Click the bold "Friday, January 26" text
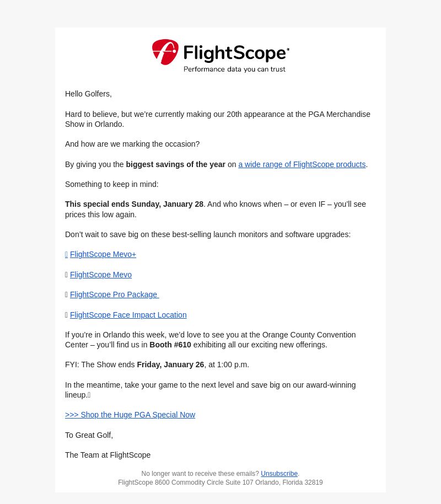Viewport: 441px width, 504px height. coord(170,365)
